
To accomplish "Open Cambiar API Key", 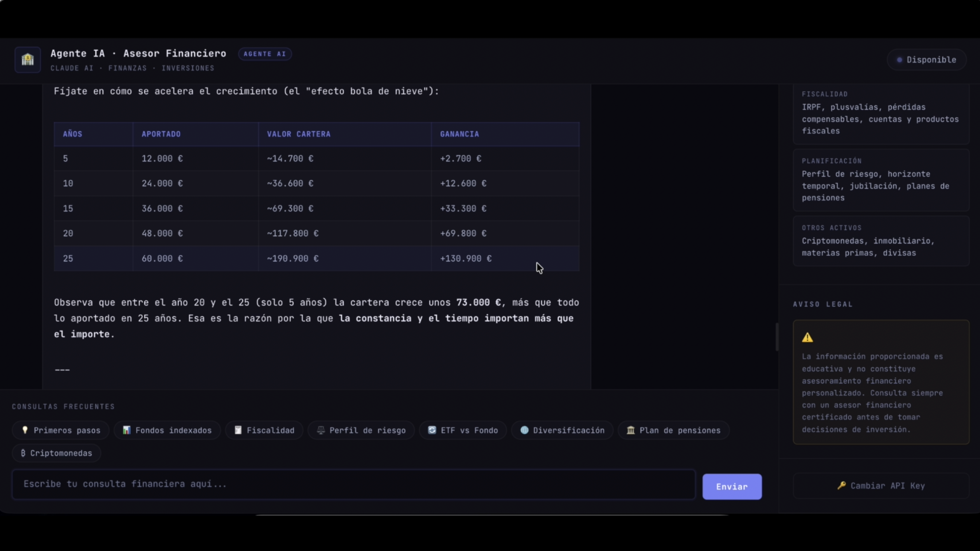I will pos(881,486).
